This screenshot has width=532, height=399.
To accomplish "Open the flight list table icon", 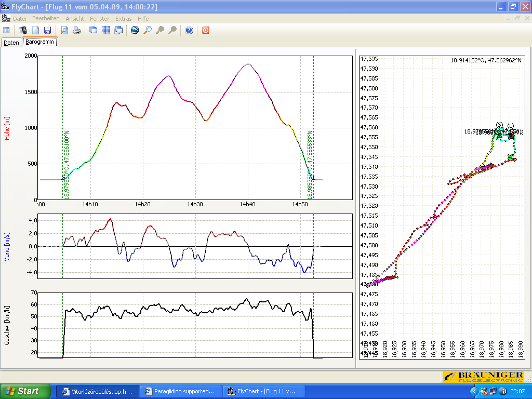I will coord(6,31).
